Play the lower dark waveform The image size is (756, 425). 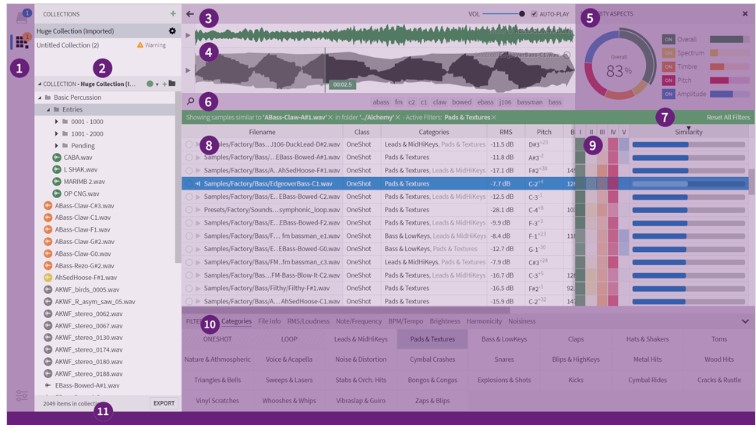click(188, 70)
